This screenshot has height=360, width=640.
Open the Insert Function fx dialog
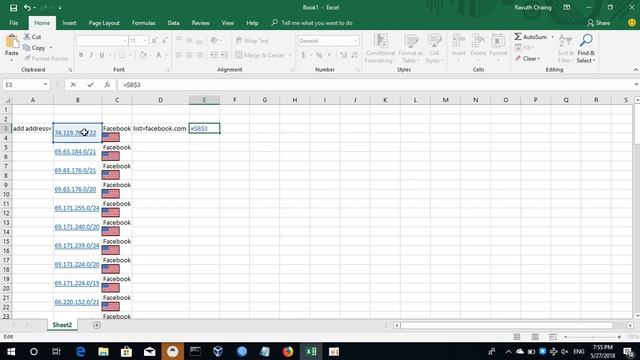[107, 84]
